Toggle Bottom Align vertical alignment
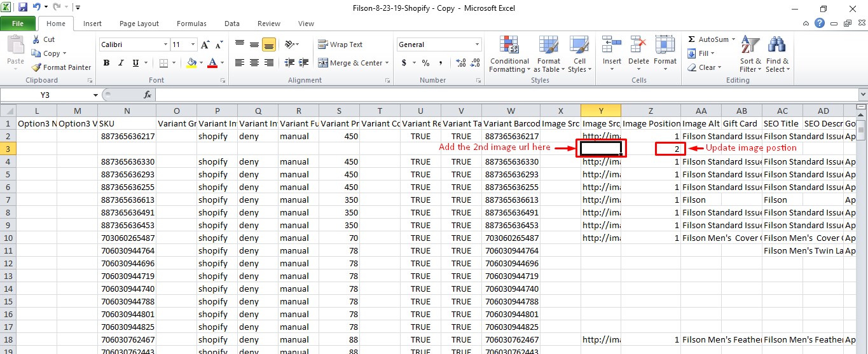 point(268,44)
